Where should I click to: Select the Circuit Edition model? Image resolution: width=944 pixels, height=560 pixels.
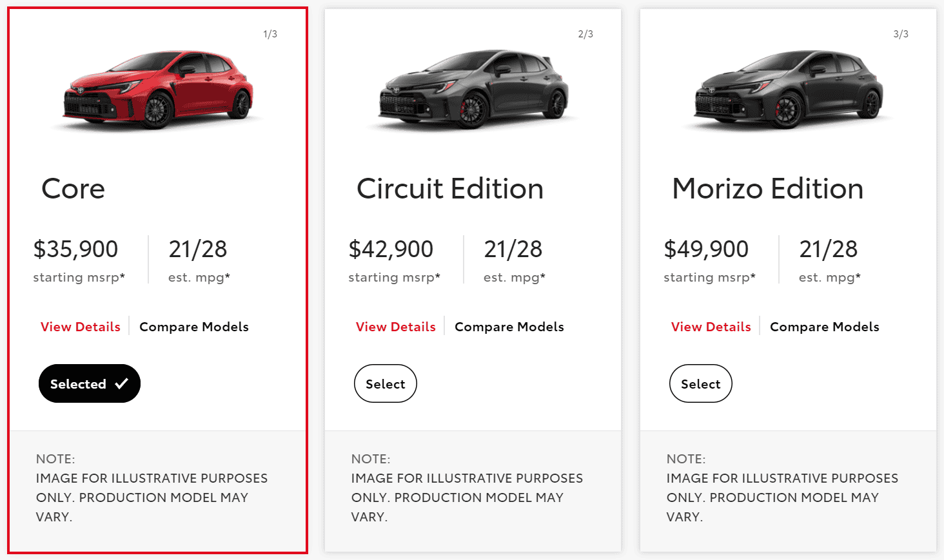tap(385, 383)
